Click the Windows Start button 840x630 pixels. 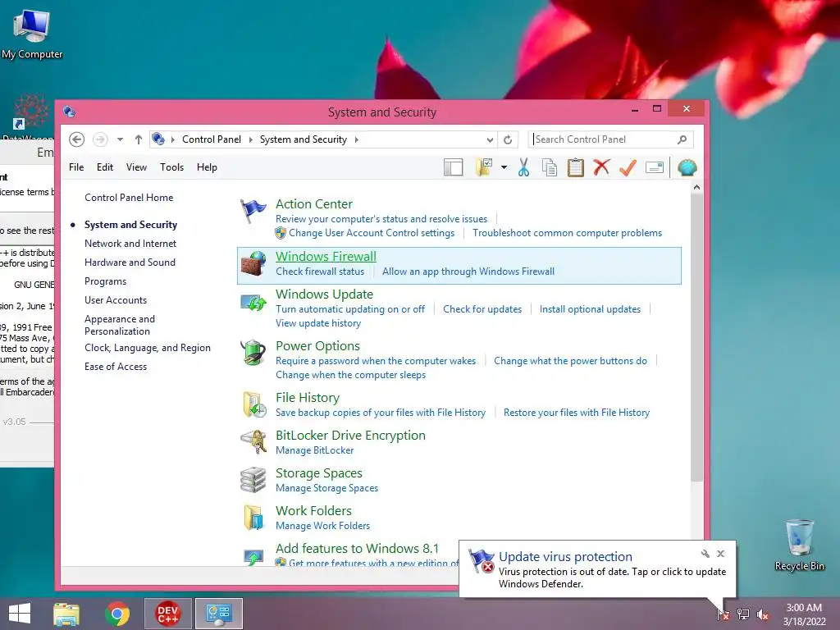(x=20, y=614)
